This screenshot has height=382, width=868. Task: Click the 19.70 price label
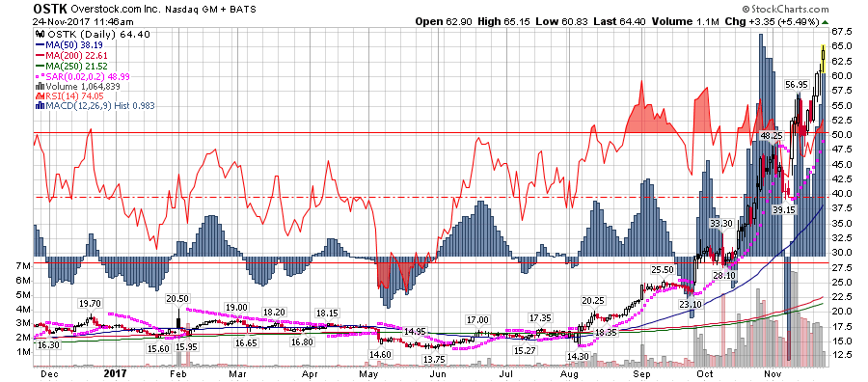91,304
